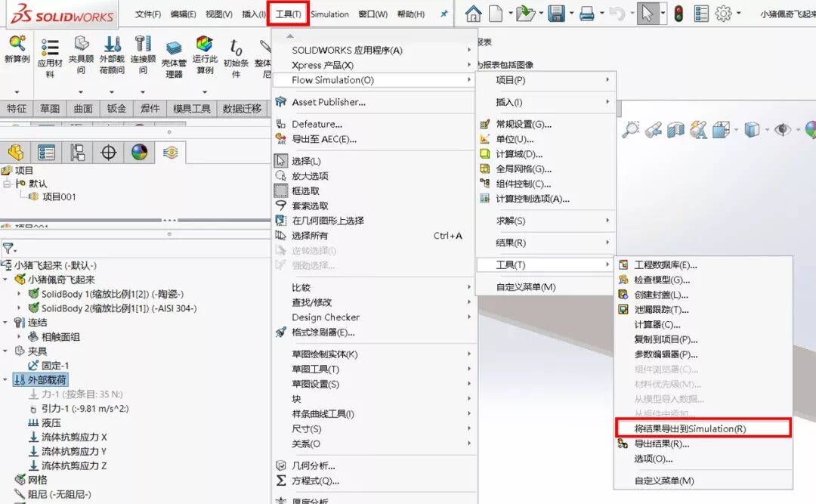
Task: Click the section view icon in viewport toolbar
Action: [675, 130]
